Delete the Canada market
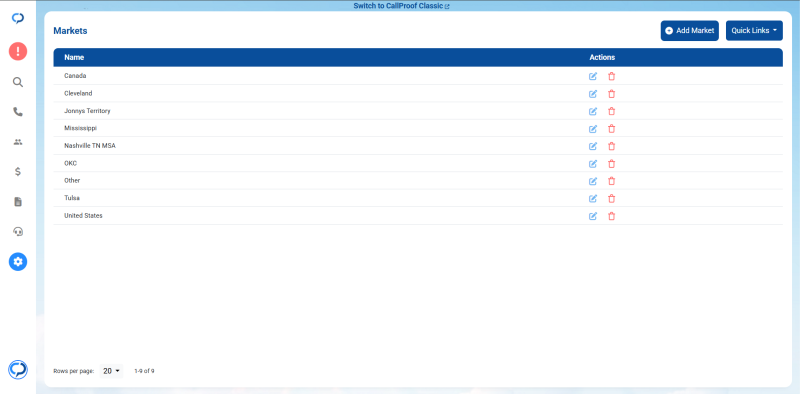 pyautogui.click(x=612, y=76)
